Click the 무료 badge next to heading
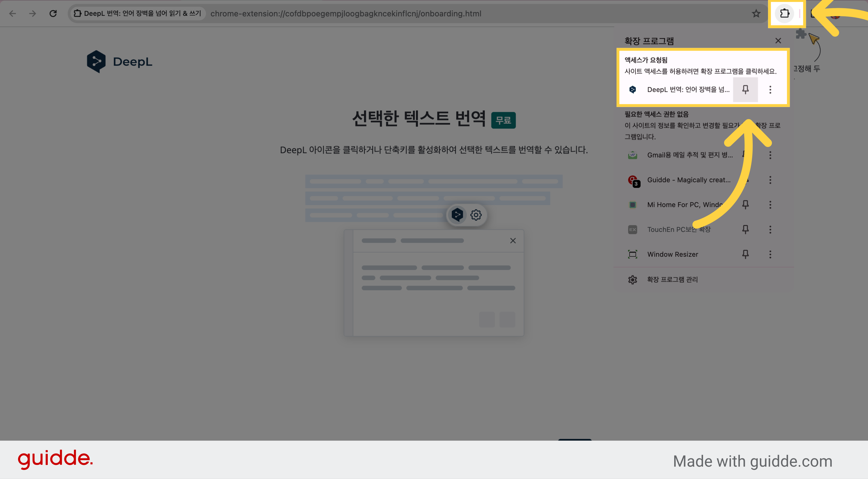The height and width of the screenshot is (479, 868). click(504, 120)
